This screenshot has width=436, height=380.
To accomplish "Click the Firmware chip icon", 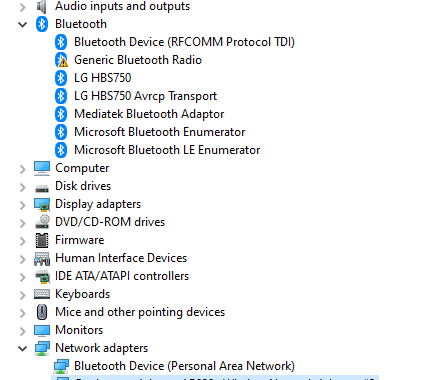I will [x=42, y=240].
